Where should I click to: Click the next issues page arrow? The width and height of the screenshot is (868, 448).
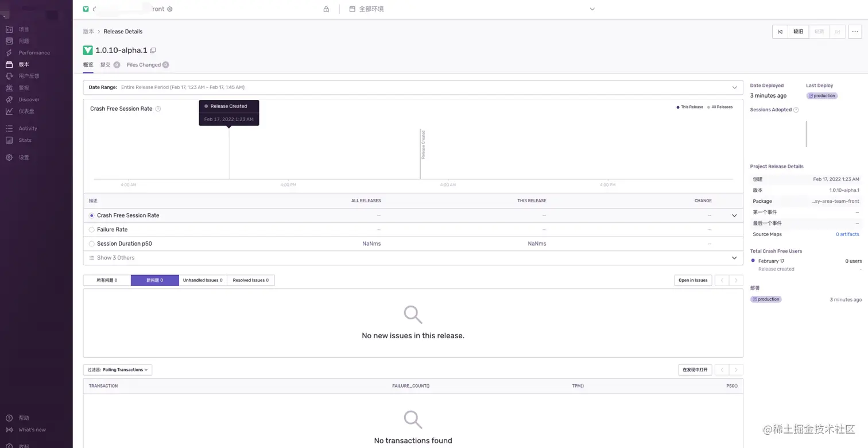tap(736, 280)
